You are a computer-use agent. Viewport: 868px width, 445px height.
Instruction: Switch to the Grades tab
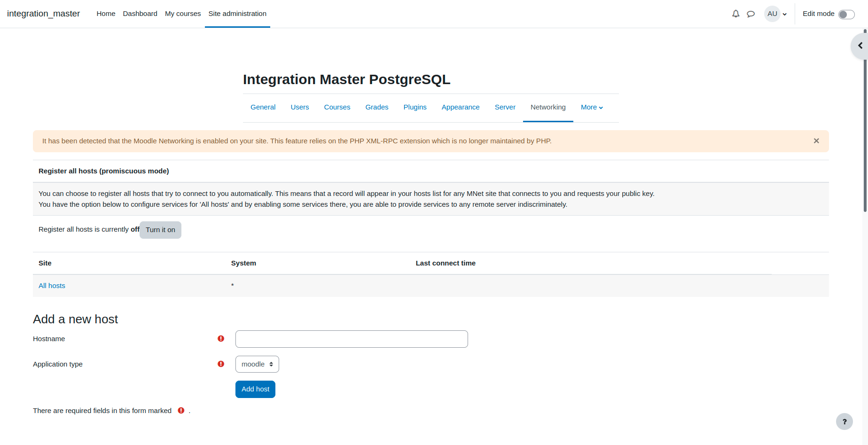pos(377,107)
